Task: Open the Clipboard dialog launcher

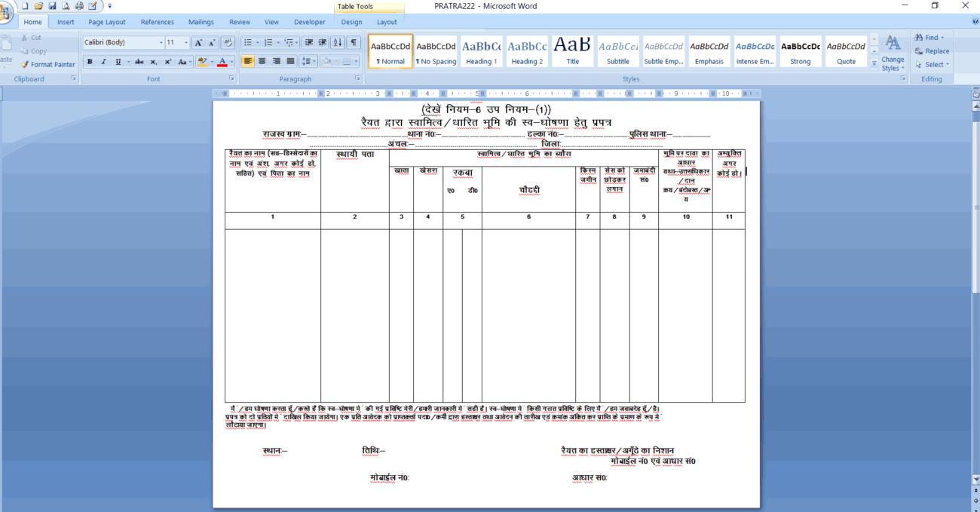Action: tap(74, 78)
